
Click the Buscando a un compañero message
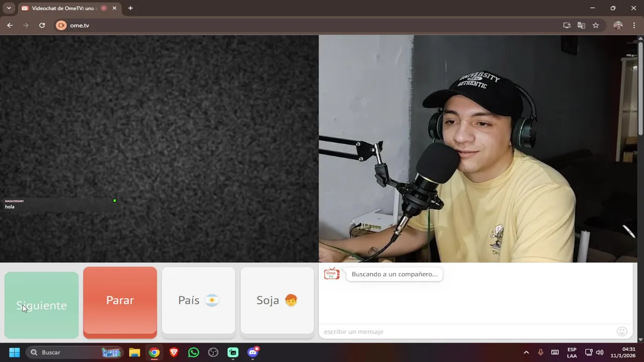click(x=394, y=275)
